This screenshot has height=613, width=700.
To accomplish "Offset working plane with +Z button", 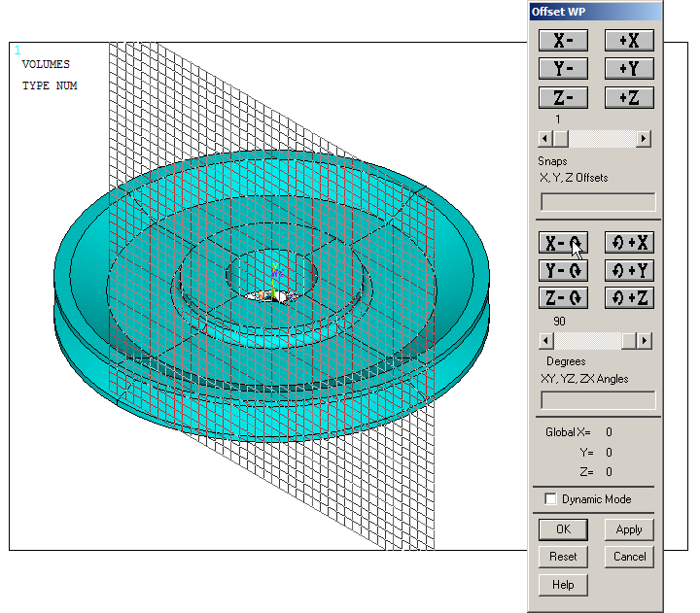I will click(629, 98).
